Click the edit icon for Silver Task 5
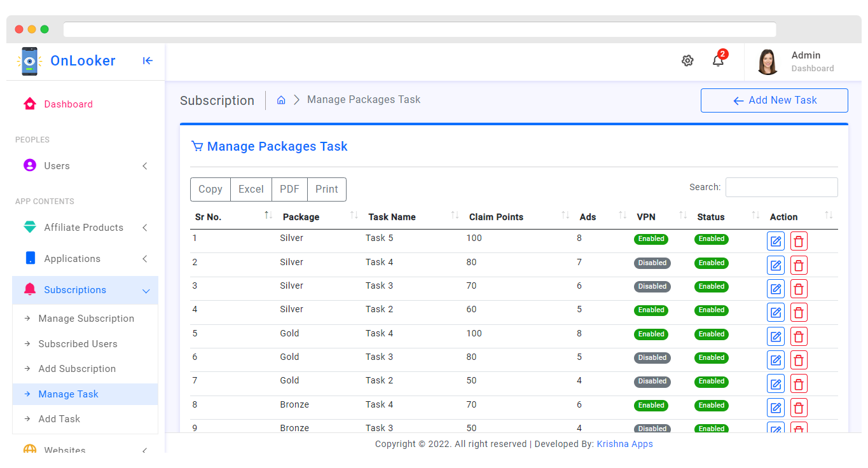The image size is (868, 468). pos(776,242)
